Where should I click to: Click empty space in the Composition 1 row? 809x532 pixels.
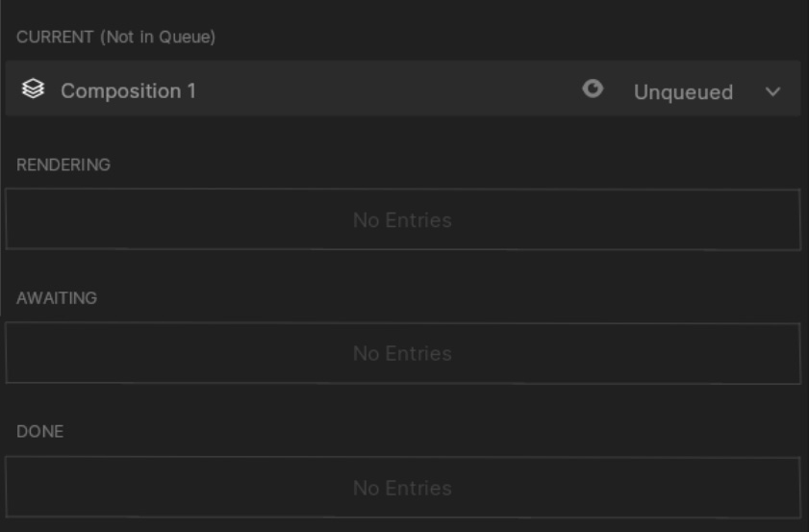[x=385, y=90]
